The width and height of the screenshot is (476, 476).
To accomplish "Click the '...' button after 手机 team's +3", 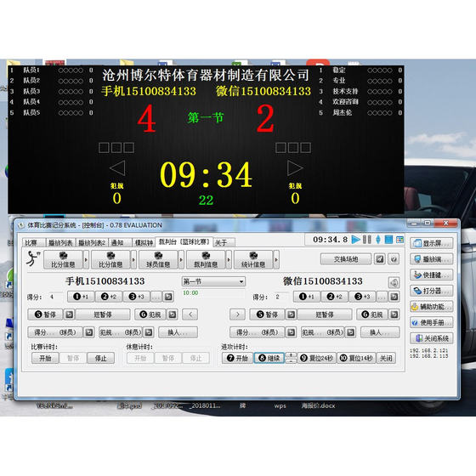I will tap(156, 297).
